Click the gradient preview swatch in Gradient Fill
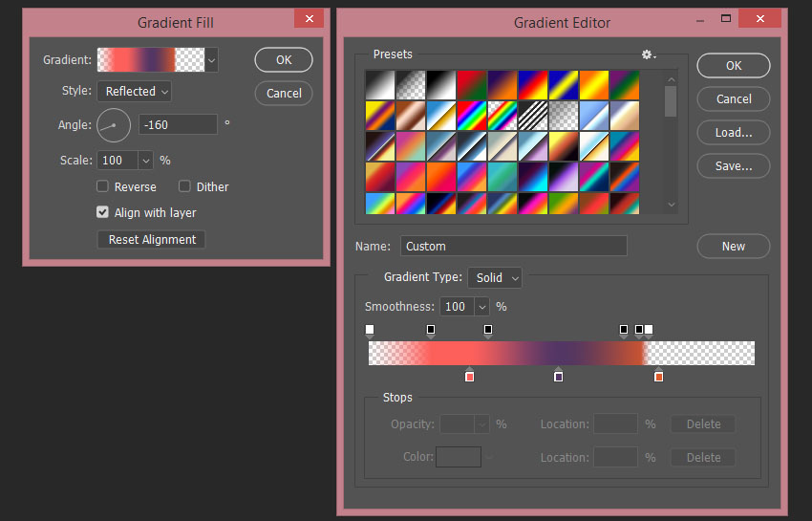 151,59
